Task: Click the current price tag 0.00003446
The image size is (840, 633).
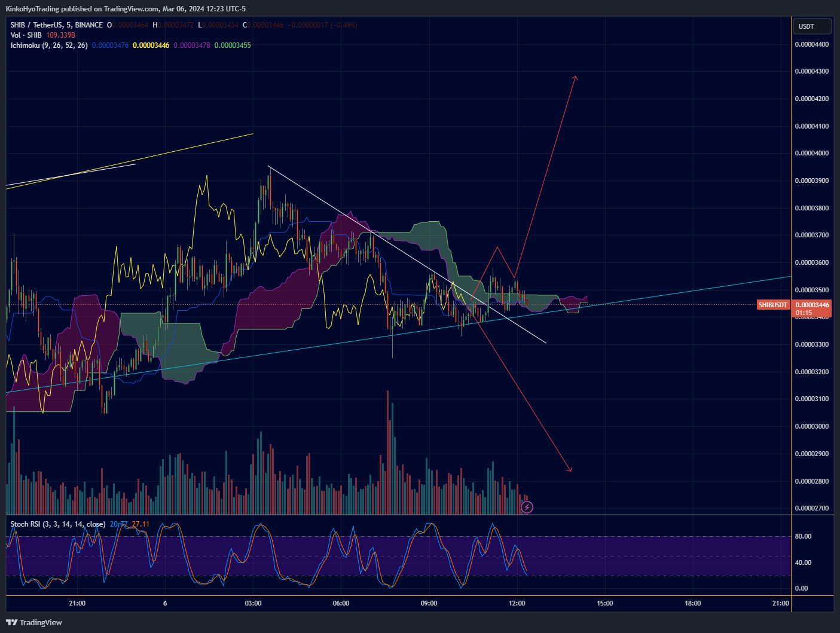Action: click(x=812, y=305)
